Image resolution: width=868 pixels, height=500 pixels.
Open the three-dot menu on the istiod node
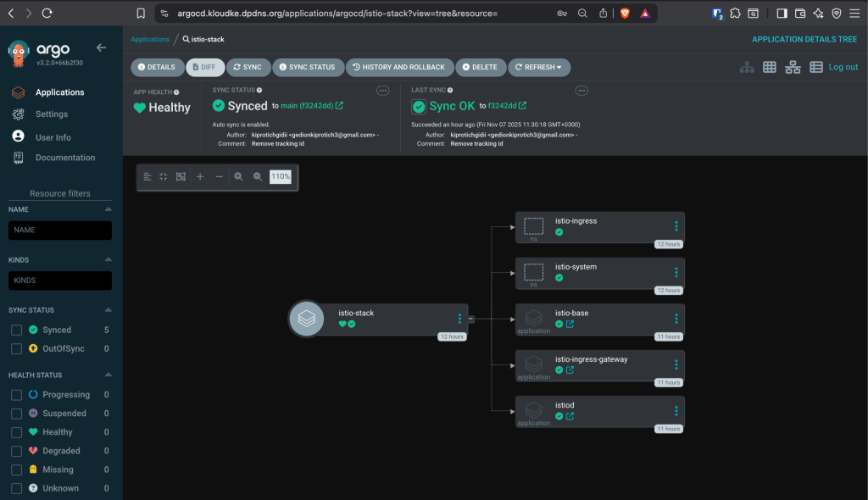[x=675, y=410]
